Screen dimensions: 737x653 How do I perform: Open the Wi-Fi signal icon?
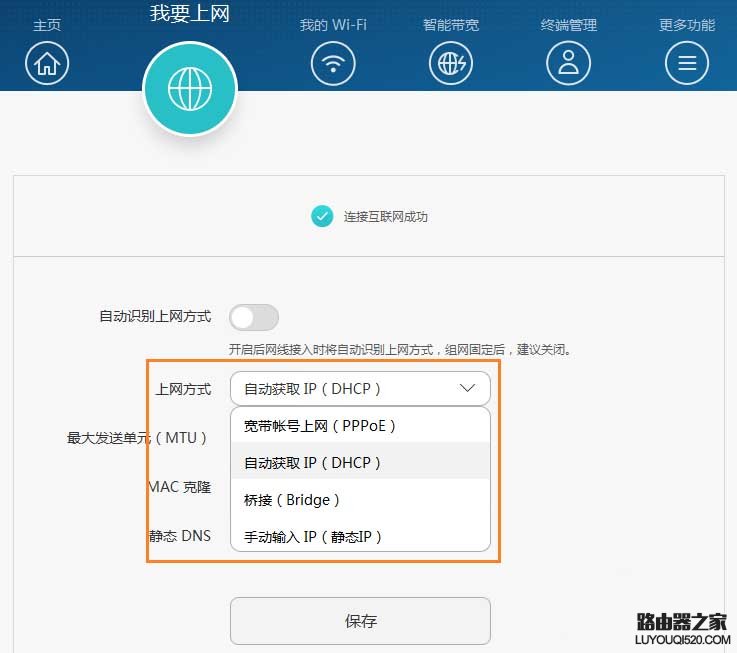[x=333, y=64]
